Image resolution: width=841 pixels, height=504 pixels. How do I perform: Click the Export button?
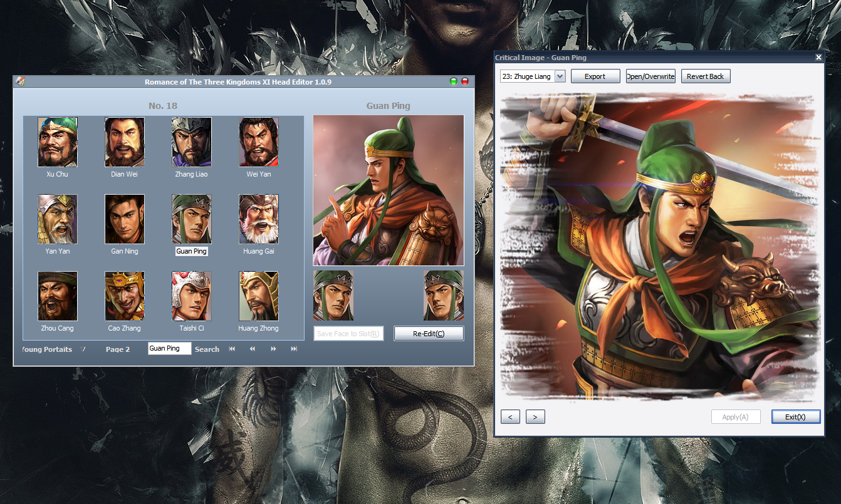(x=595, y=76)
